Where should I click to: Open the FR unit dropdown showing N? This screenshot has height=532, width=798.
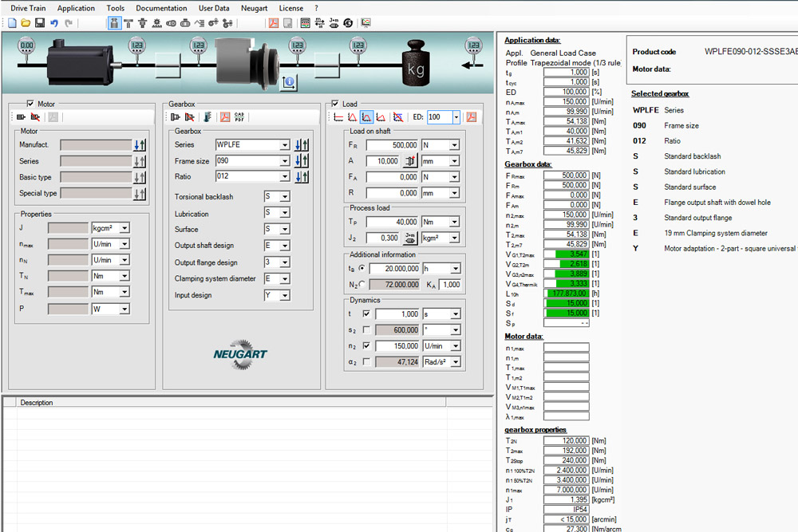(x=454, y=144)
